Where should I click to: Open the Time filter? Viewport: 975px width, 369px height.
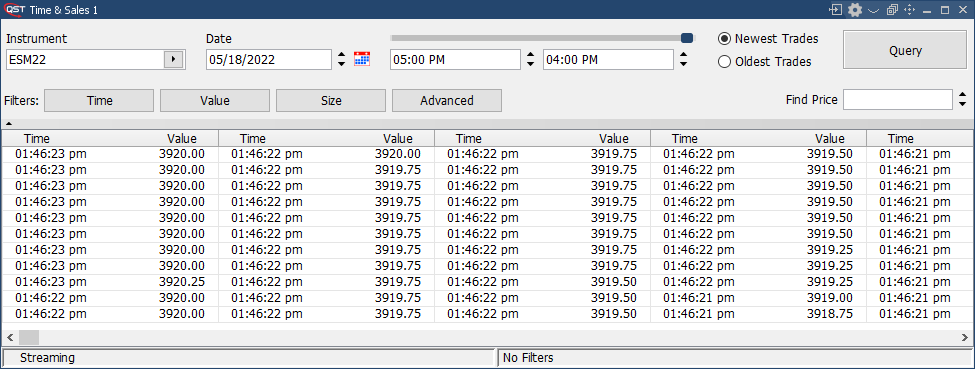99,100
